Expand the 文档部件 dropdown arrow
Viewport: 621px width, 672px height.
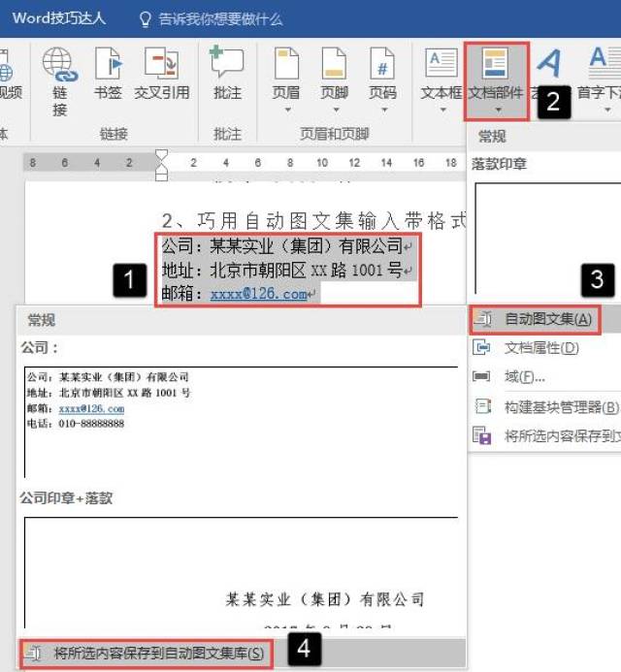(498, 111)
